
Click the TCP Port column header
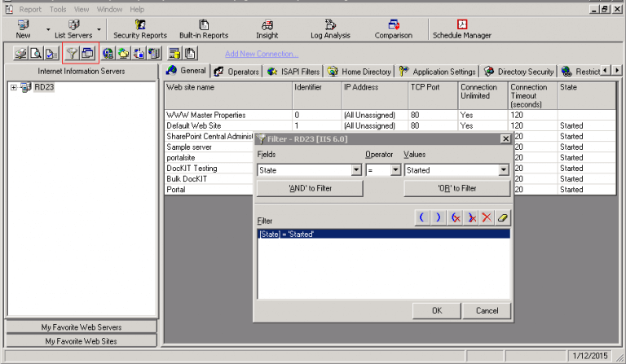[x=433, y=96]
